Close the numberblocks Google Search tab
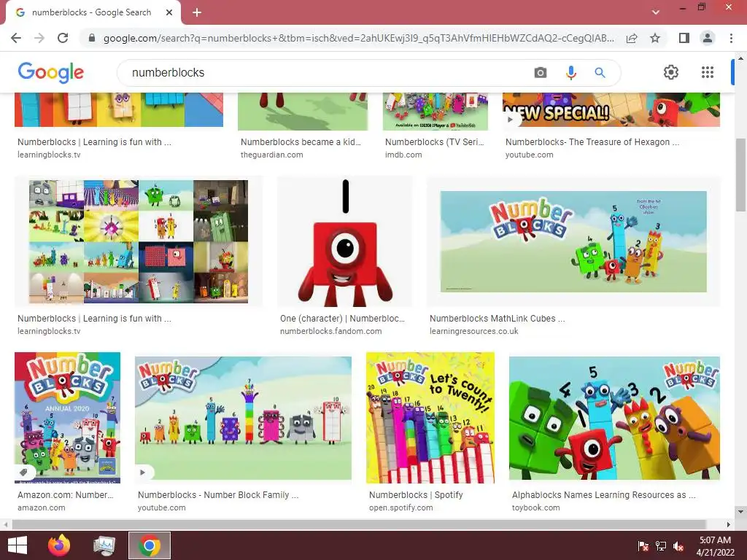This screenshot has height=560, width=747. tap(169, 12)
